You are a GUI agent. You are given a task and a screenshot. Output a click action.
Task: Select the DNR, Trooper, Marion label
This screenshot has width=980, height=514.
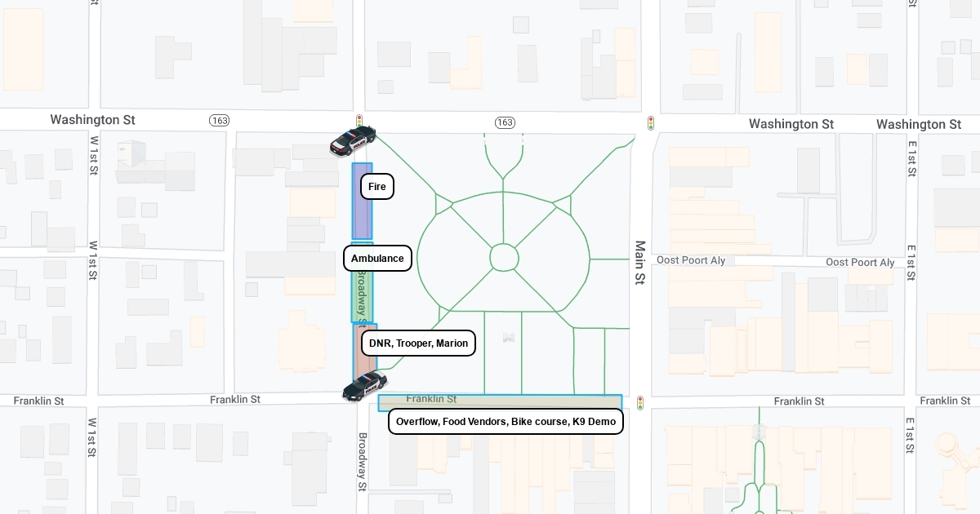pyautogui.click(x=418, y=343)
